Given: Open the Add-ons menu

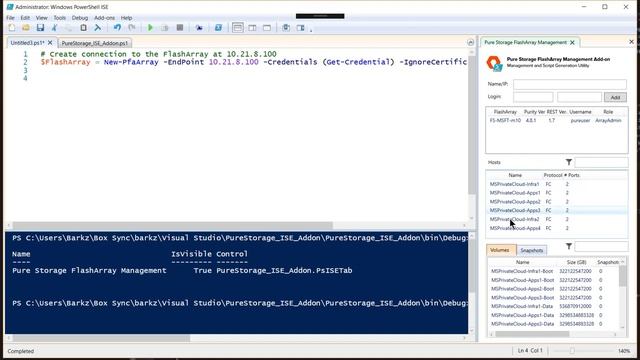Looking at the screenshot, I should pyautogui.click(x=104, y=18).
